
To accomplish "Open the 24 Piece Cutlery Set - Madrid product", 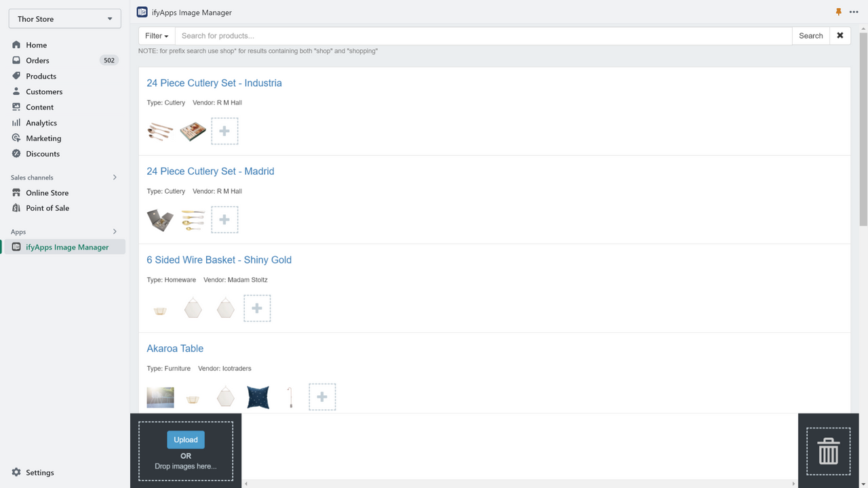I will click(210, 171).
